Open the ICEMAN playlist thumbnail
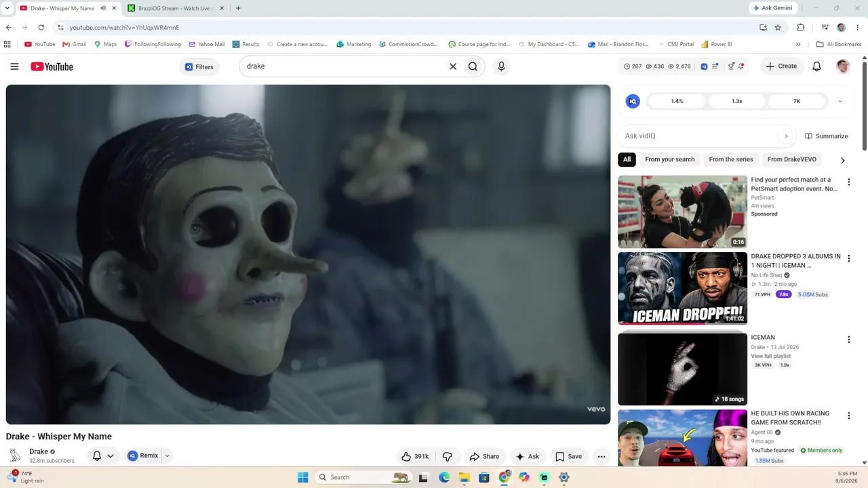Viewport: 868px width, 488px height. click(682, 368)
